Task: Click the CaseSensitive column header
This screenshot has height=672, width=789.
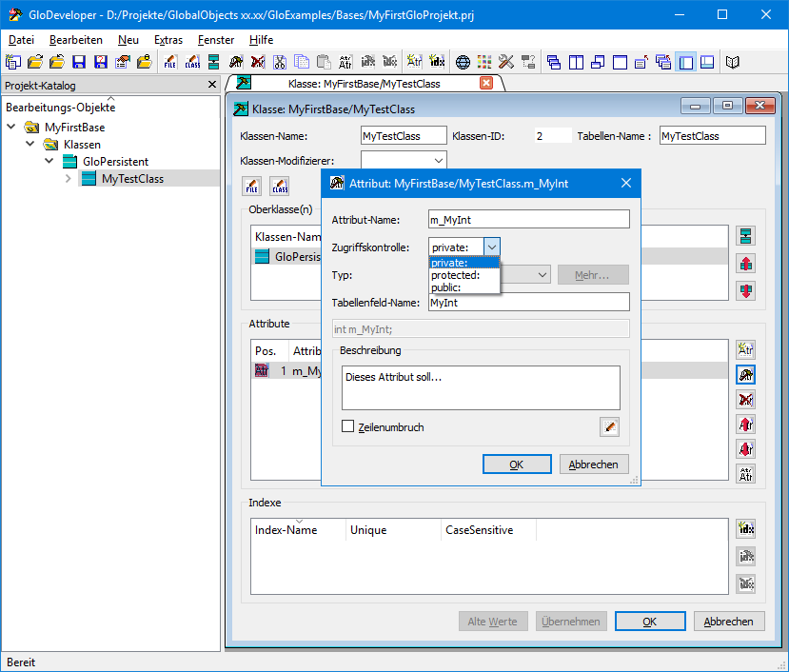Action: (488, 529)
